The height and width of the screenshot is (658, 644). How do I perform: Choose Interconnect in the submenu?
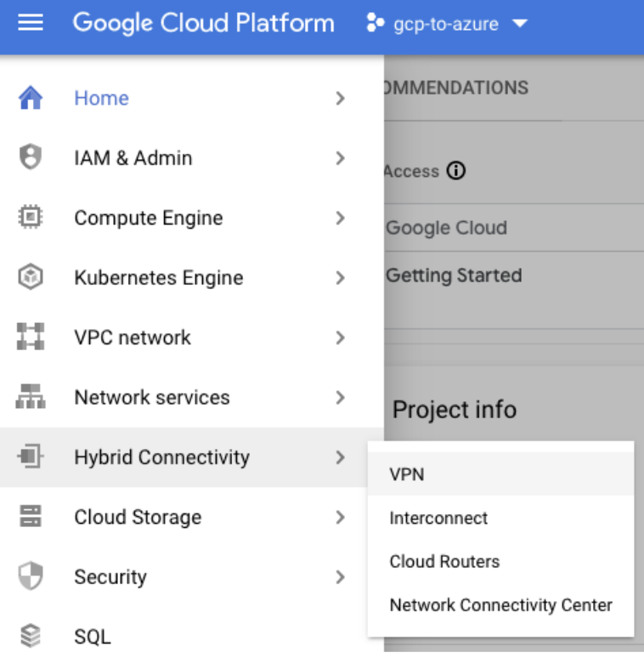[x=438, y=518]
